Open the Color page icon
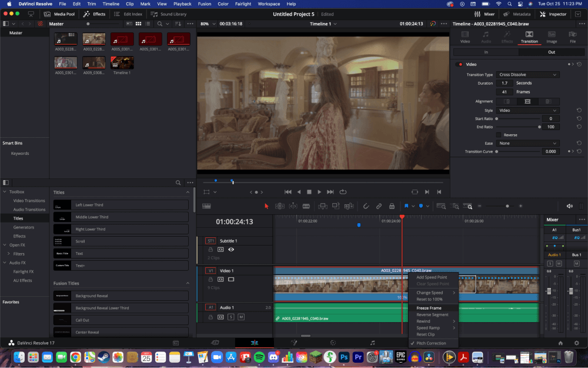This screenshot has height=368, width=588. coord(333,343)
